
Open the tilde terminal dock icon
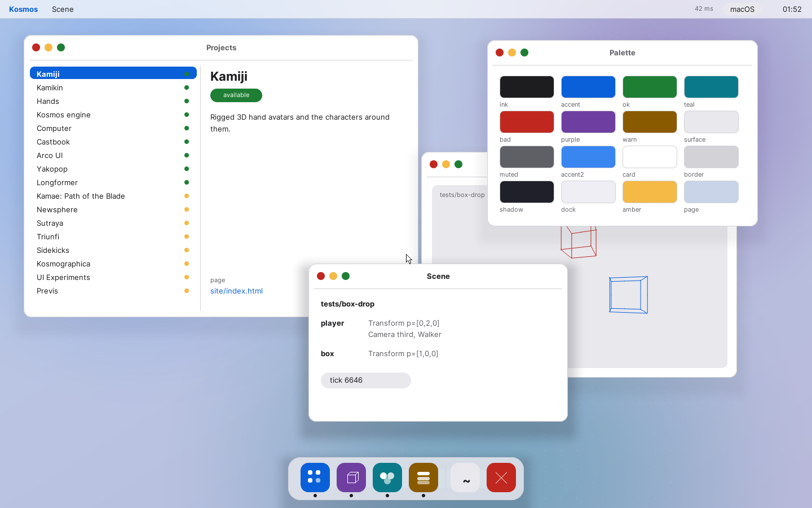[465, 478]
